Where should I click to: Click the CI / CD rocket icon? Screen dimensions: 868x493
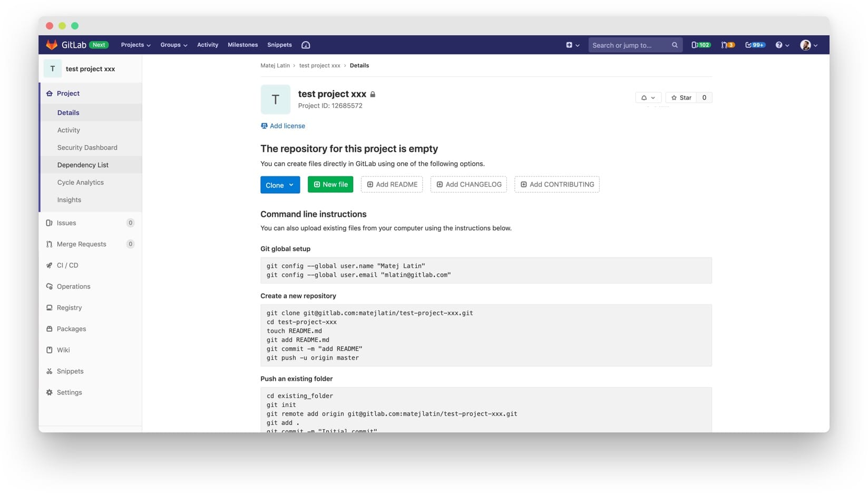tap(49, 265)
